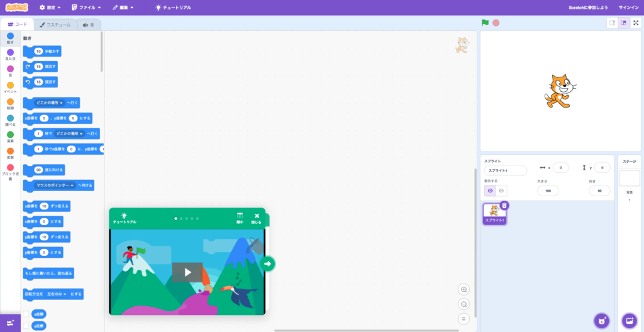Click the counterclockwise 15度回す block
Screen dimensions: 644x332
click(40, 82)
